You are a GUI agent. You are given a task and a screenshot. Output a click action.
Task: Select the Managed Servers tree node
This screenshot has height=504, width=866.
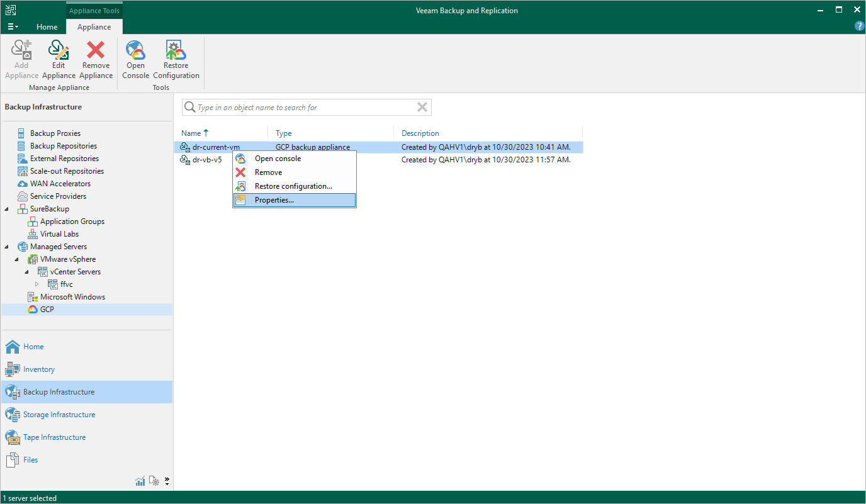click(59, 247)
